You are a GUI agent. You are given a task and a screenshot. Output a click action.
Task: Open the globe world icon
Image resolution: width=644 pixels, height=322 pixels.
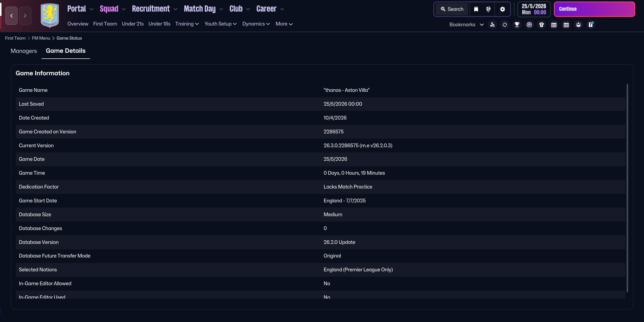click(x=488, y=9)
